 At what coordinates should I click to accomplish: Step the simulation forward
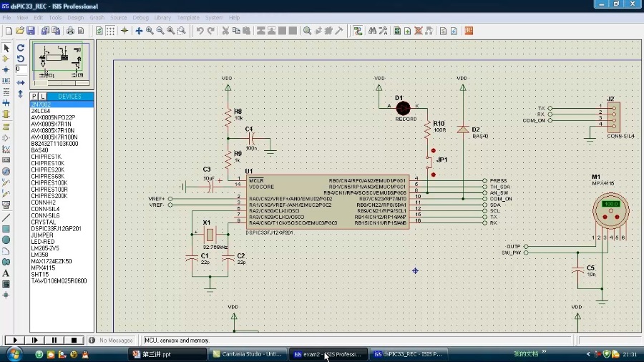34,340
